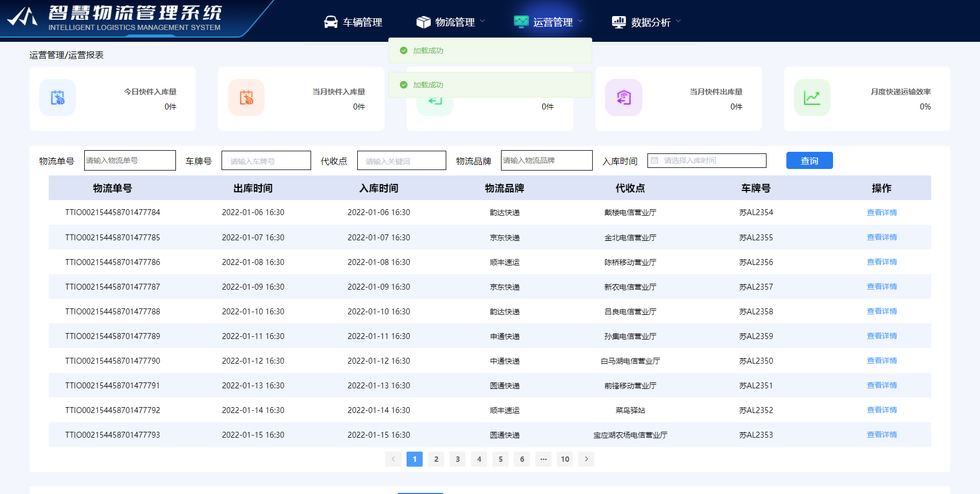980x494 pixels.
Task: Click the 查询 button
Action: (809, 160)
